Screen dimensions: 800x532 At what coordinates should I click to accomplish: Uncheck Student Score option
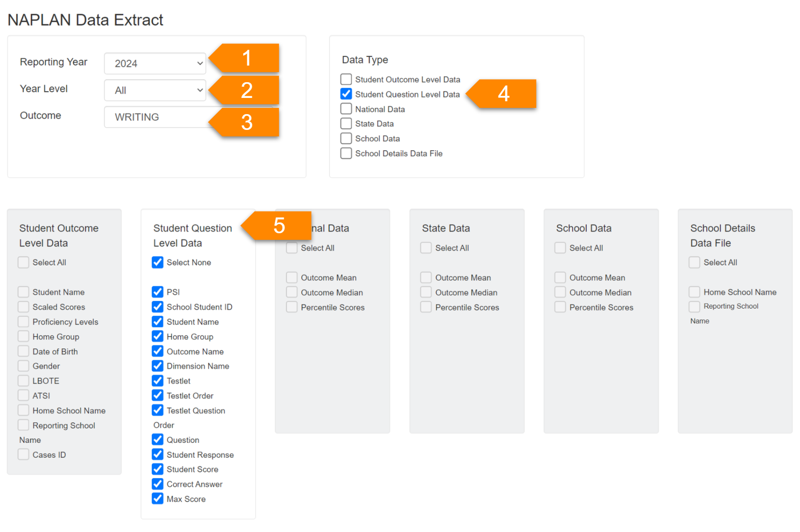click(x=158, y=469)
